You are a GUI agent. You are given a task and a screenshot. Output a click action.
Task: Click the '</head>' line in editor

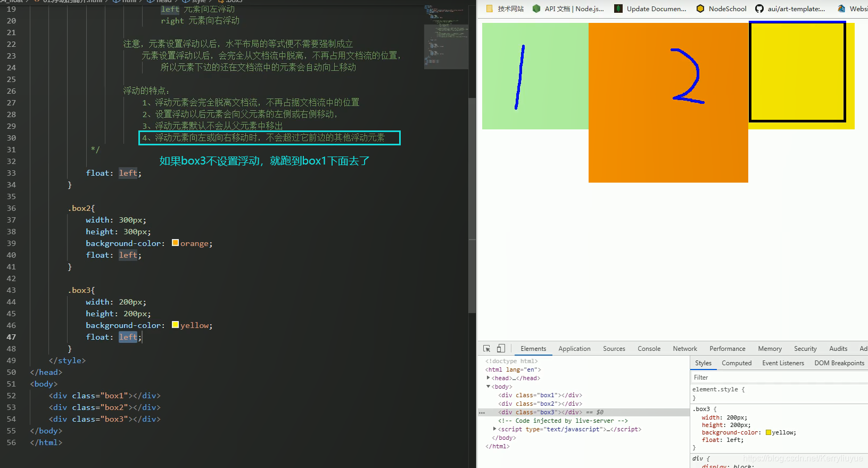coord(46,372)
